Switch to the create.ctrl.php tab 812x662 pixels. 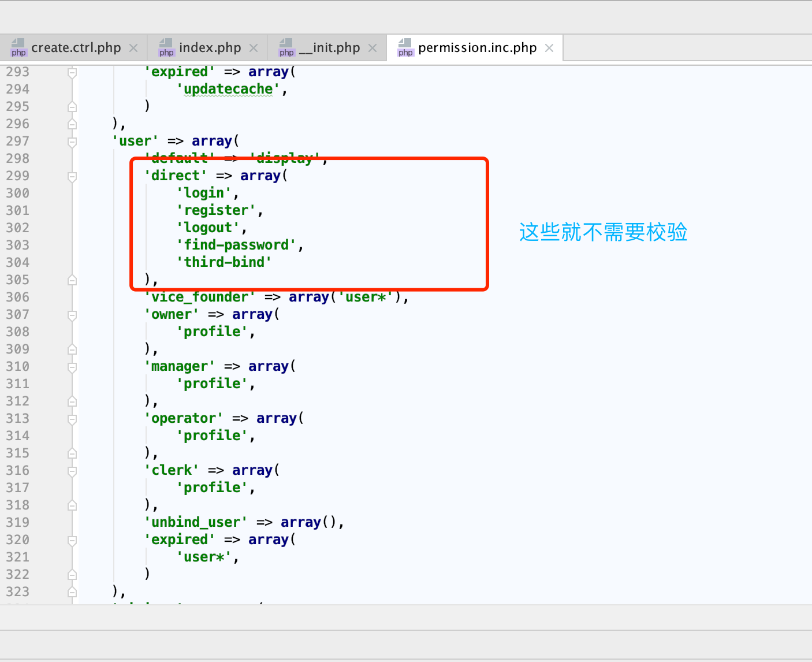pyautogui.click(x=76, y=48)
